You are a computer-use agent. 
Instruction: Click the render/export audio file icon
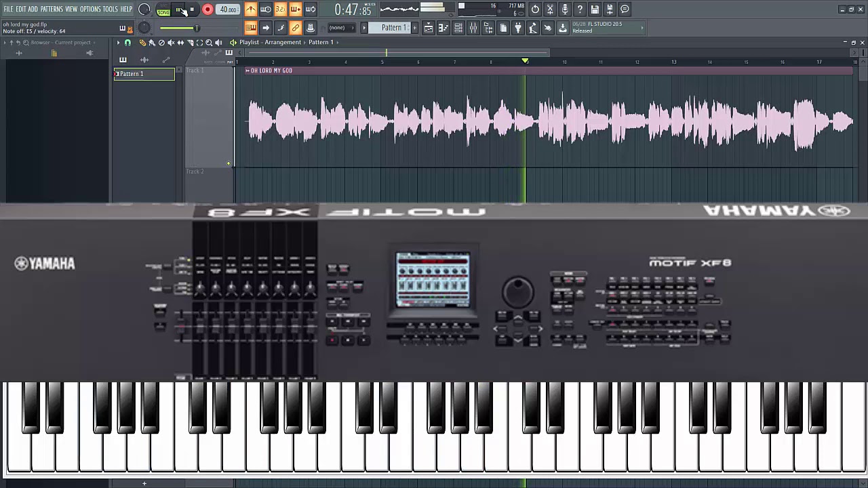[x=610, y=9]
